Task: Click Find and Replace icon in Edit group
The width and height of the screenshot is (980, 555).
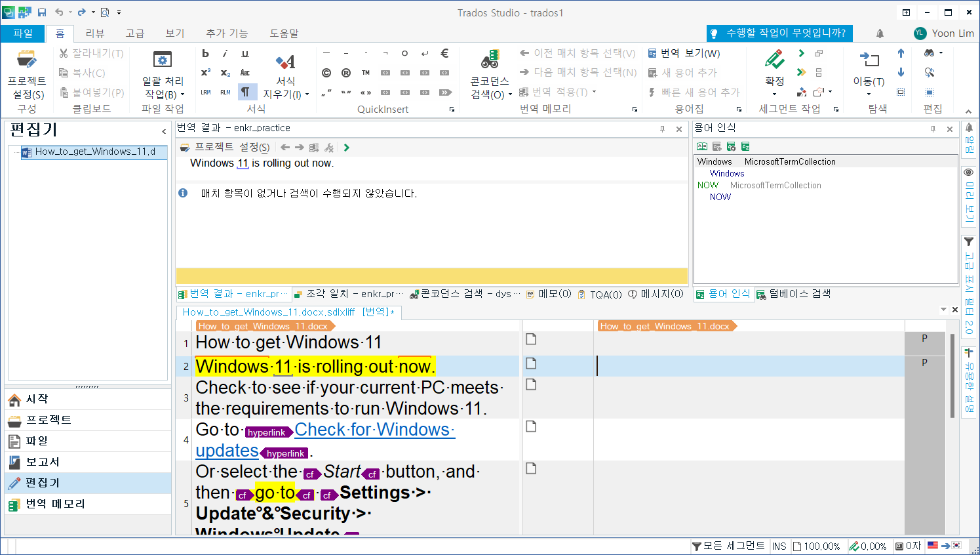Action: (x=930, y=72)
